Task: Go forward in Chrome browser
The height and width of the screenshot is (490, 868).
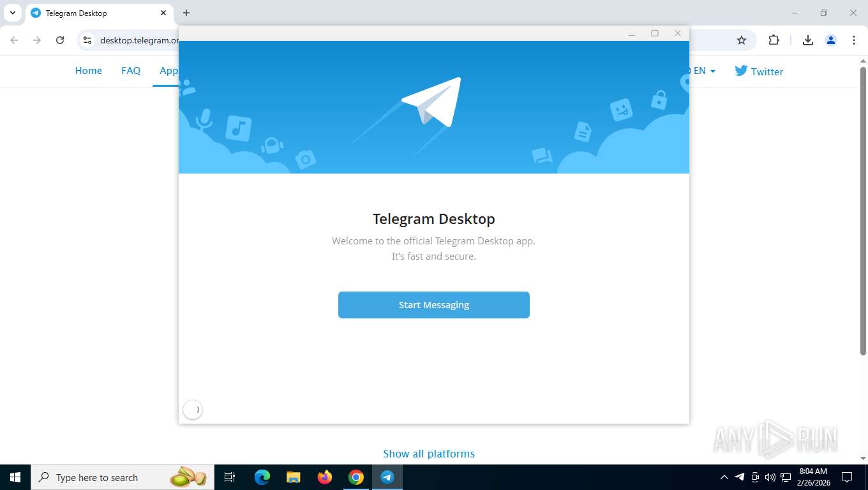Action: (37, 40)
